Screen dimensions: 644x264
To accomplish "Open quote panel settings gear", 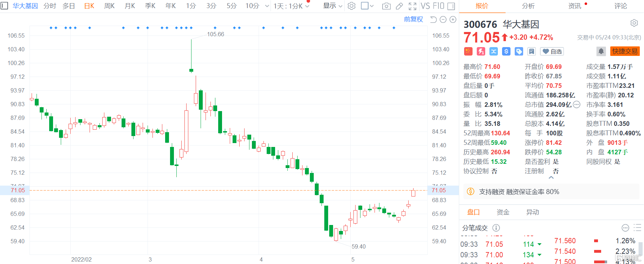I will 634,23.
